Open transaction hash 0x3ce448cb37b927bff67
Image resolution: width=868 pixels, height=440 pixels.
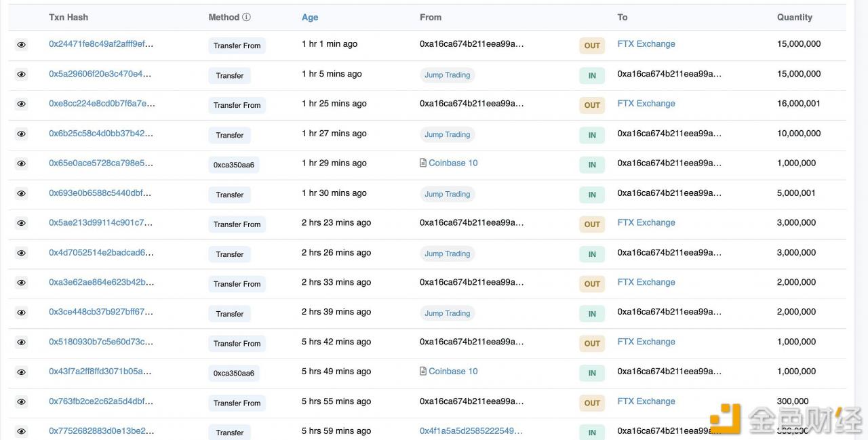pos(101,313)
